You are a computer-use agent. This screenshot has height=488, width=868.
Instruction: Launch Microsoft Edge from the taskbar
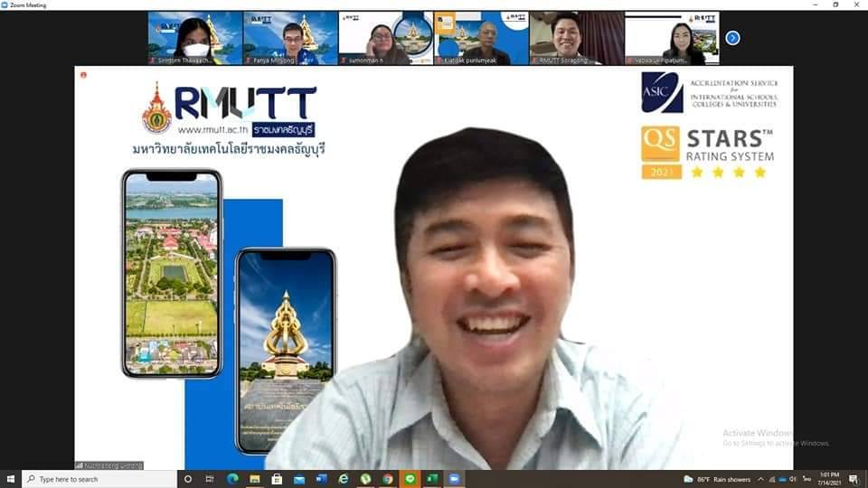232,479
